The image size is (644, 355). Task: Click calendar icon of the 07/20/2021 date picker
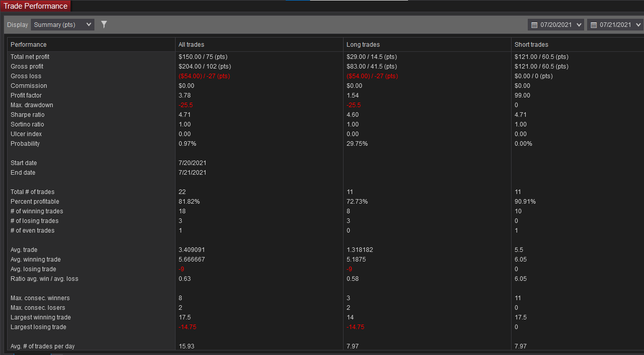coord(534,25)
